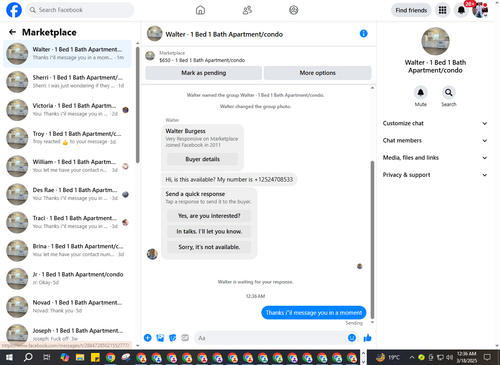Open Windows taskbar search
This screenshot has width=500, height=365.
click(28, 358)
